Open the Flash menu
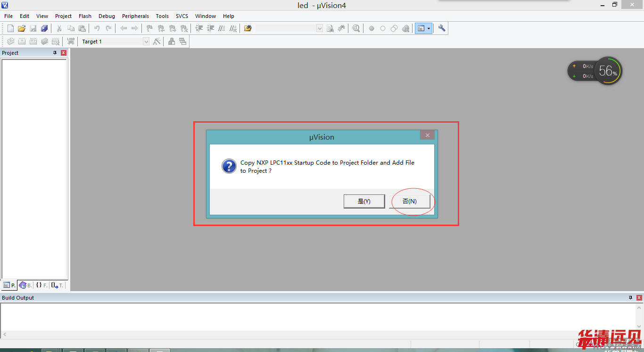 click(x=85, y=16)
